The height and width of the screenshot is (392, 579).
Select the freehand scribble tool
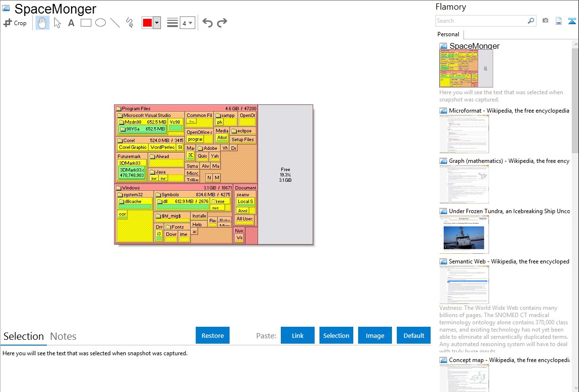pyautogui.click(x=130, y=23)
